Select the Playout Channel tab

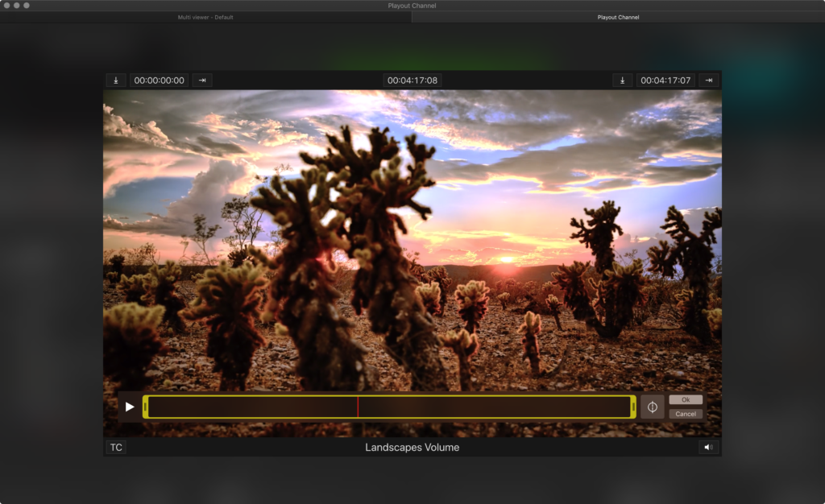618,18
